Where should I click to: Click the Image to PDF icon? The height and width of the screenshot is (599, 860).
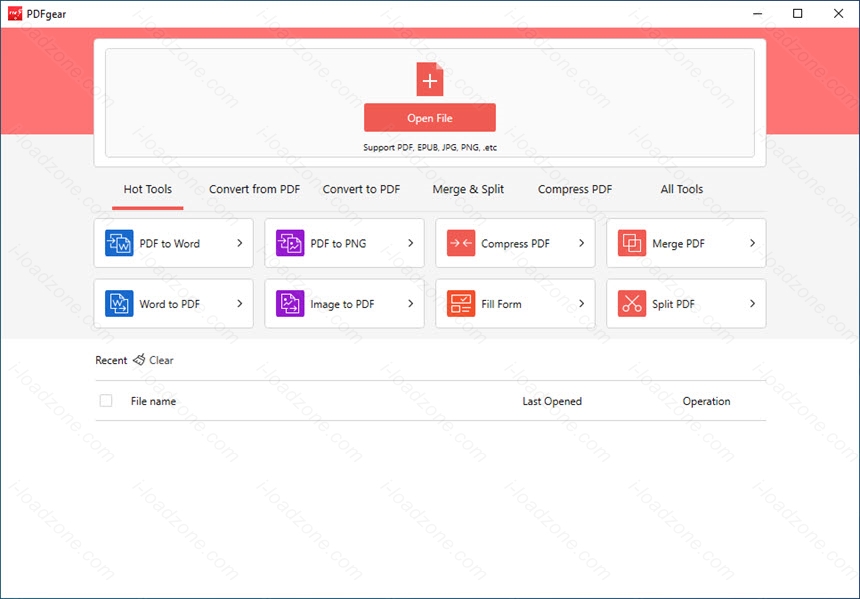point(290,303)
